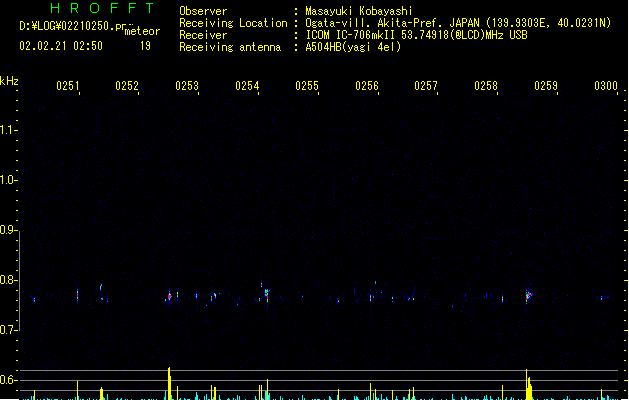Click the 0254 time marker
This screenshot has height=400, width=629.
pos(247,86)
